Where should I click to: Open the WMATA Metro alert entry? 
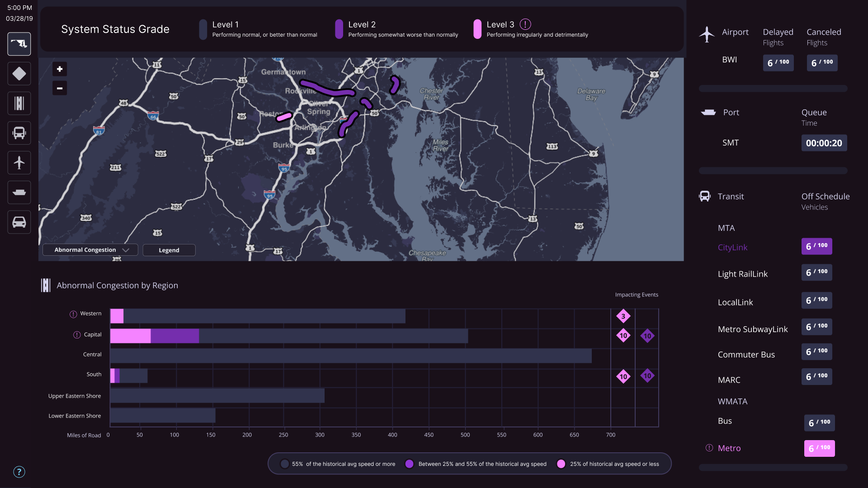pyautogui.click(x=729, y=448)
